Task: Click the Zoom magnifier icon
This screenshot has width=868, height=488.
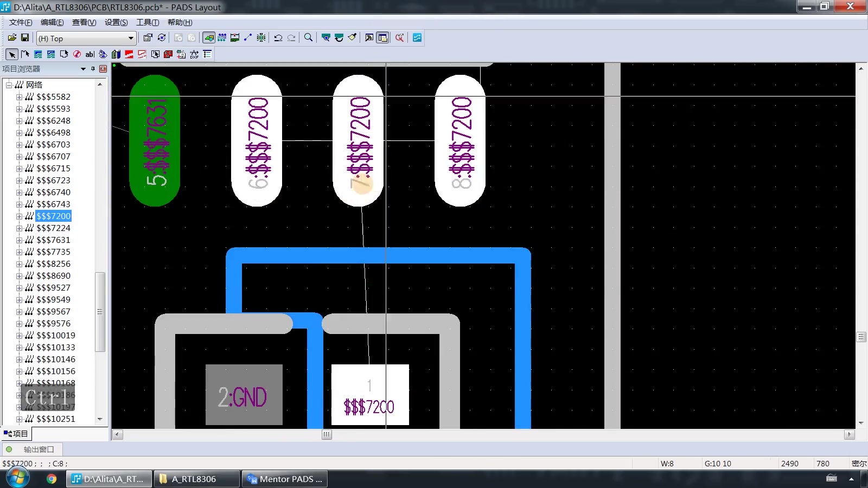Action: [x=308, y=37]
